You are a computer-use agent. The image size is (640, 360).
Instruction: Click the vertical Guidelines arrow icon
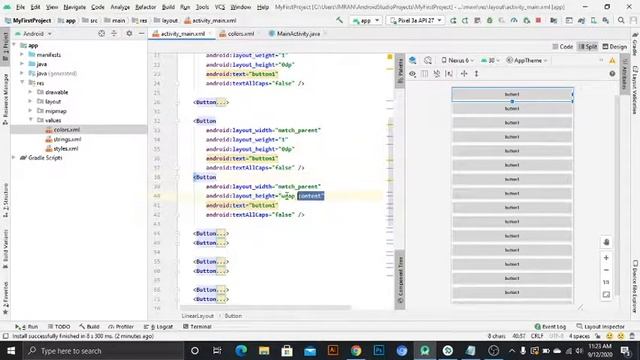(476, 74)
